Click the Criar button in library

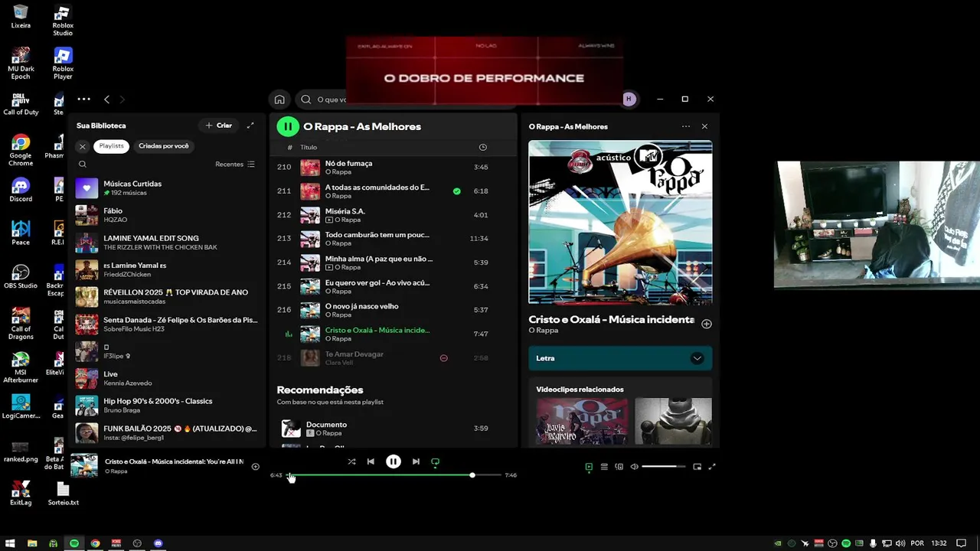[218, 126]
